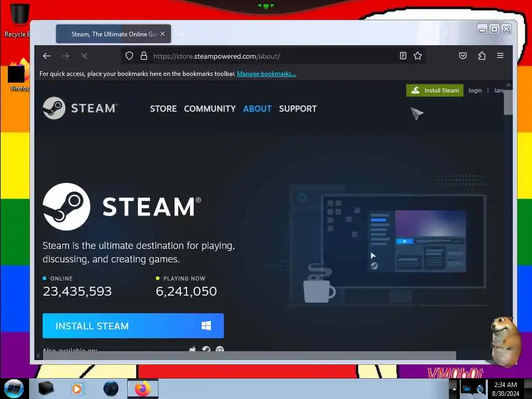The image size is (532, 399).
Task: Close the Steam browser tab
Action: pyautogui.click(x=163, y=34)
